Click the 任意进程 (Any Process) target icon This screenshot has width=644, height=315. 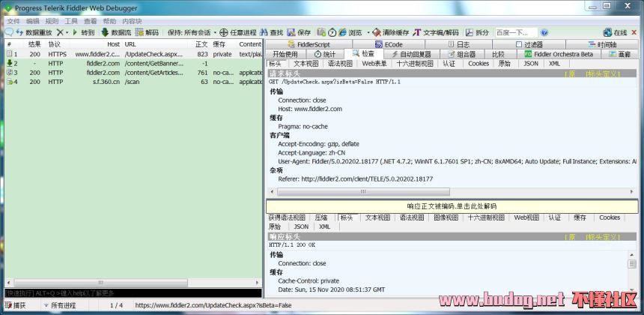tap(223, 33)
